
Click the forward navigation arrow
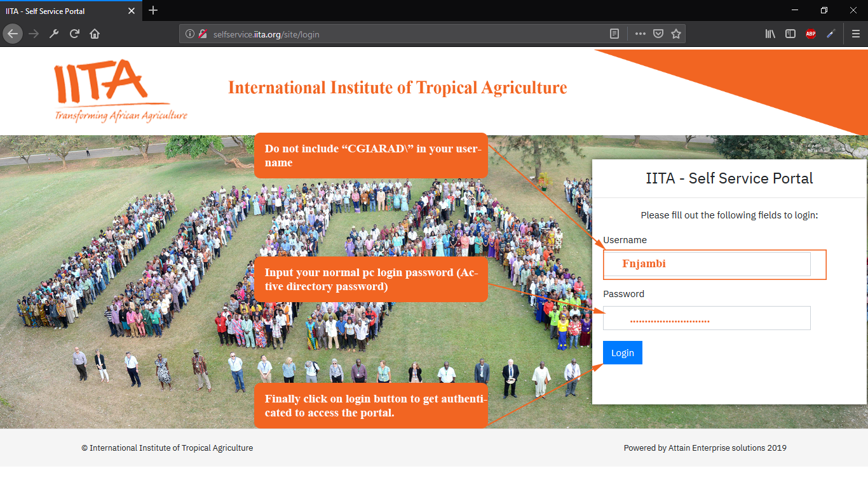pyautogui.click(x=34, y=34)
